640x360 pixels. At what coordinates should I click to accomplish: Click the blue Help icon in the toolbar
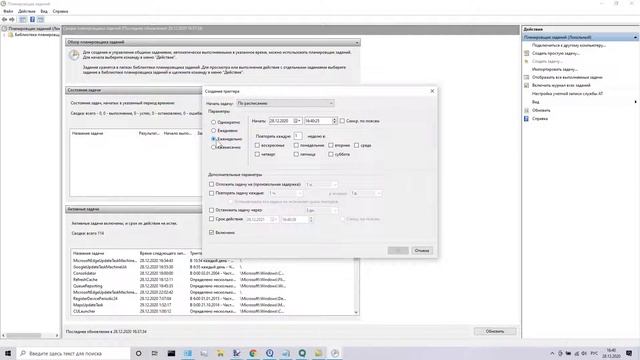(32, 19)
